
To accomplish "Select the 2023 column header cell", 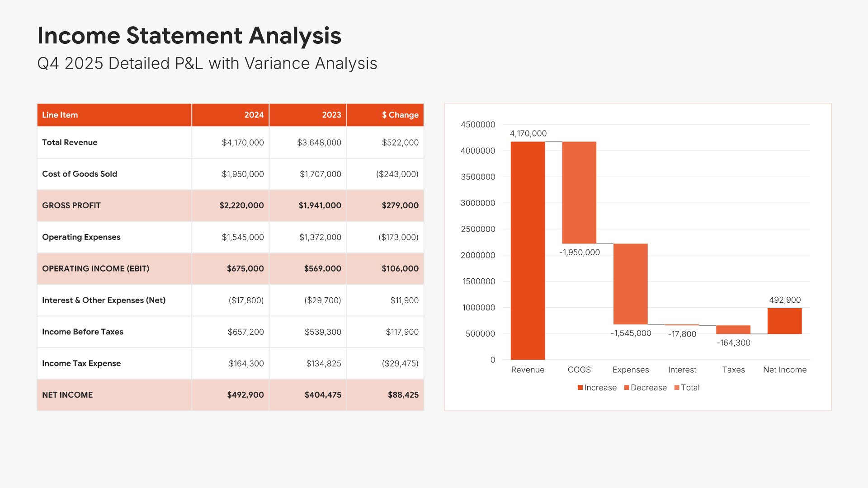I will point(331,115).
